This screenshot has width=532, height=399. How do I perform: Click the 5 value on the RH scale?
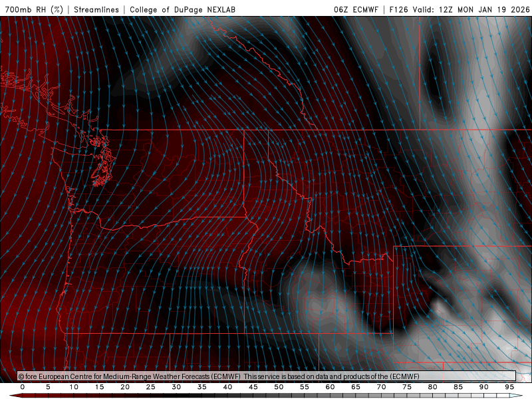pyautogui.click(x=48, y=387)
